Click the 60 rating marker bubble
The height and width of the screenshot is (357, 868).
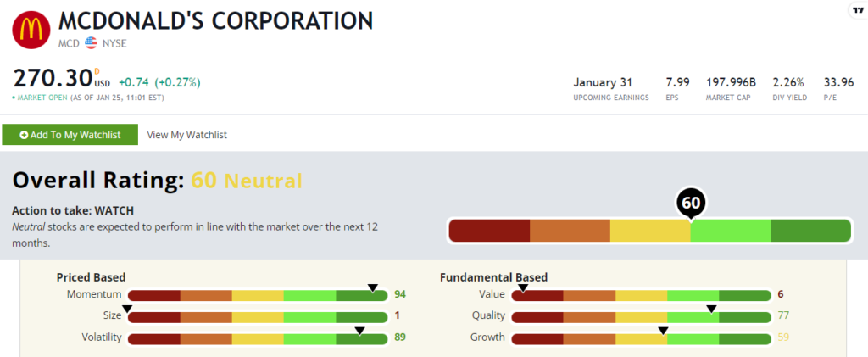(690, 204)
